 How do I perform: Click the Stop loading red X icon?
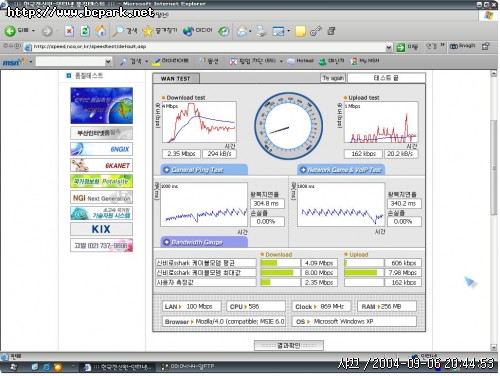pos(69,31)
